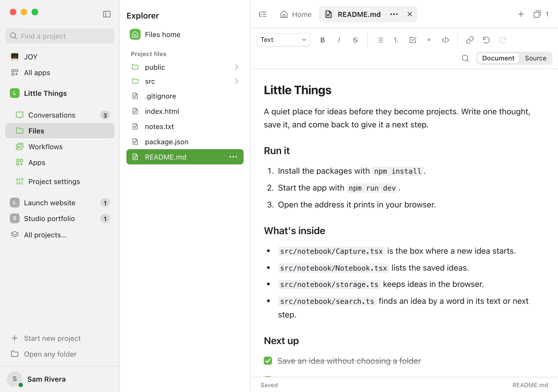Insert inline code formatting
Viewport: 558px width, 392px height.
(x=445, y=40)
